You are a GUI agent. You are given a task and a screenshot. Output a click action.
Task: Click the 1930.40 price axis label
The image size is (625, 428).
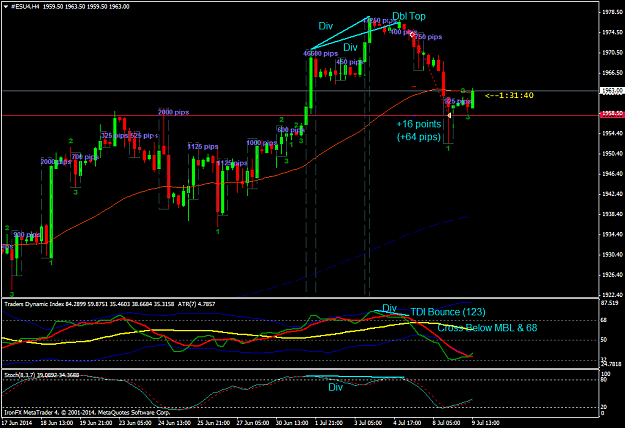[x=613, y=254]
